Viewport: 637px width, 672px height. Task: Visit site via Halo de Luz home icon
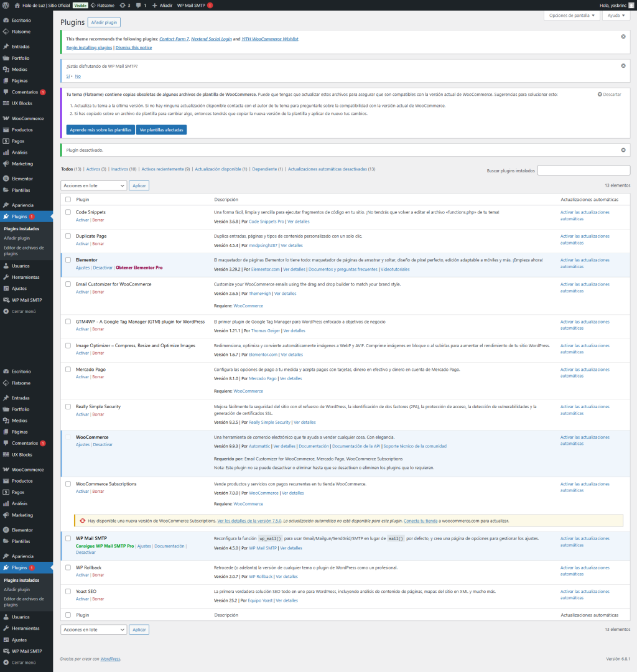(42, 5)
